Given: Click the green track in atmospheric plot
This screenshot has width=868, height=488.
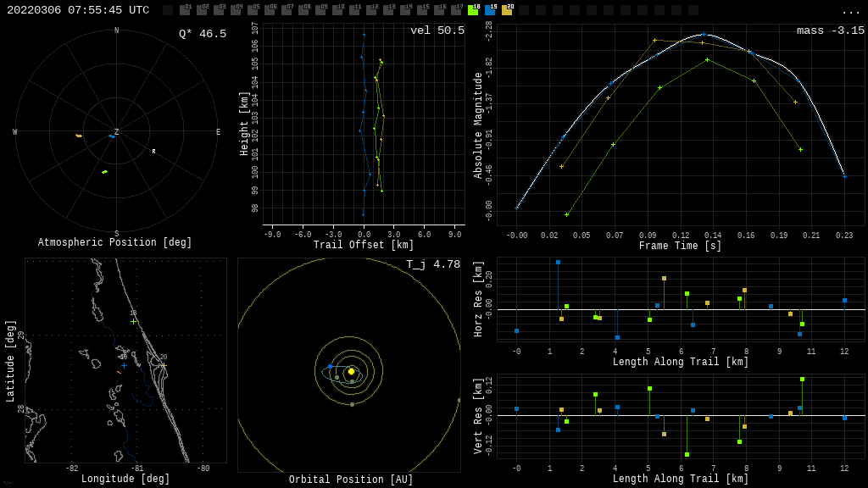Looking at the screenshot, I should (x=105, y=172).
